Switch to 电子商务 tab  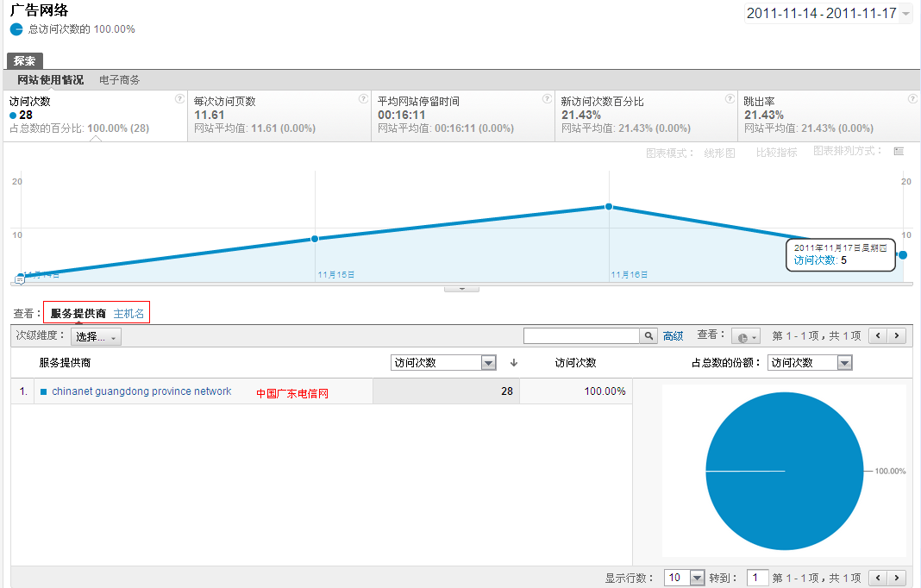(x=119, y=80)
